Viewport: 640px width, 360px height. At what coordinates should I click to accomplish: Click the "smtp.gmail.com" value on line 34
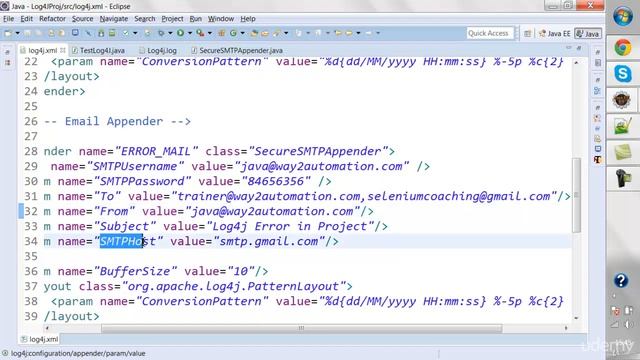coord(269,242)
